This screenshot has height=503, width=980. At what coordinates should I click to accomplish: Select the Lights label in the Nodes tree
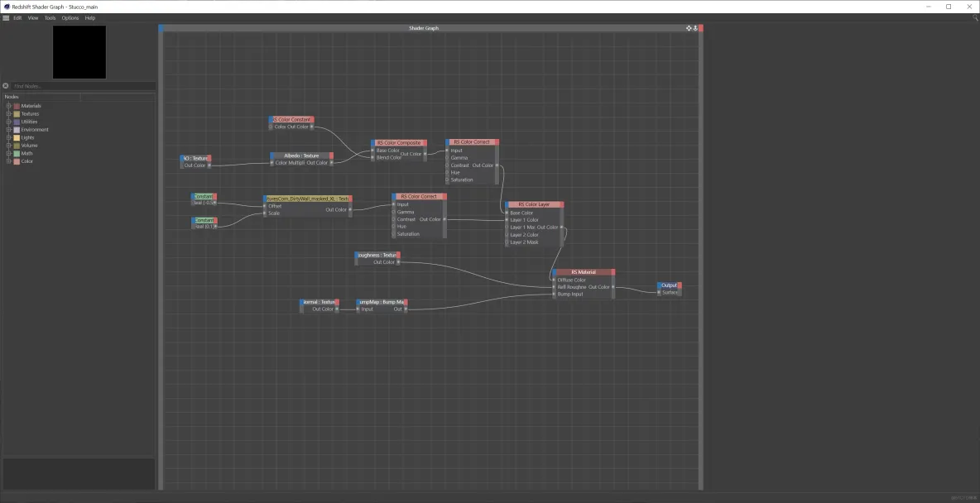point(27,137)
